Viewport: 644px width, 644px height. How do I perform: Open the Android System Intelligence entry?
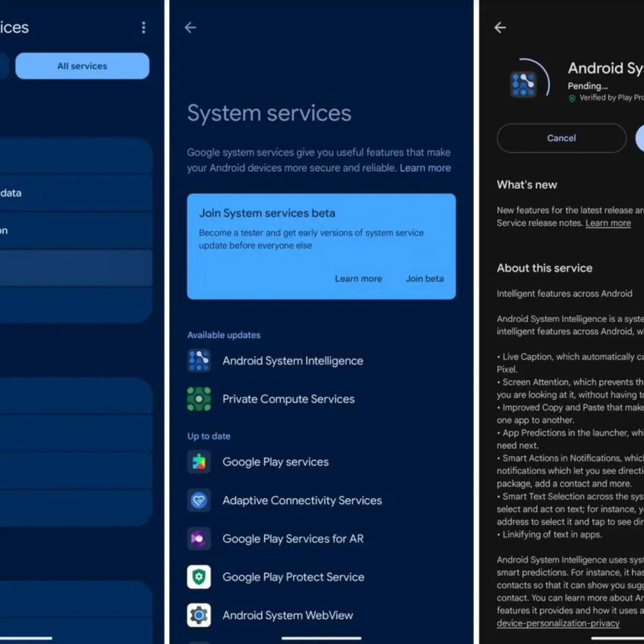tap(292, 361)
